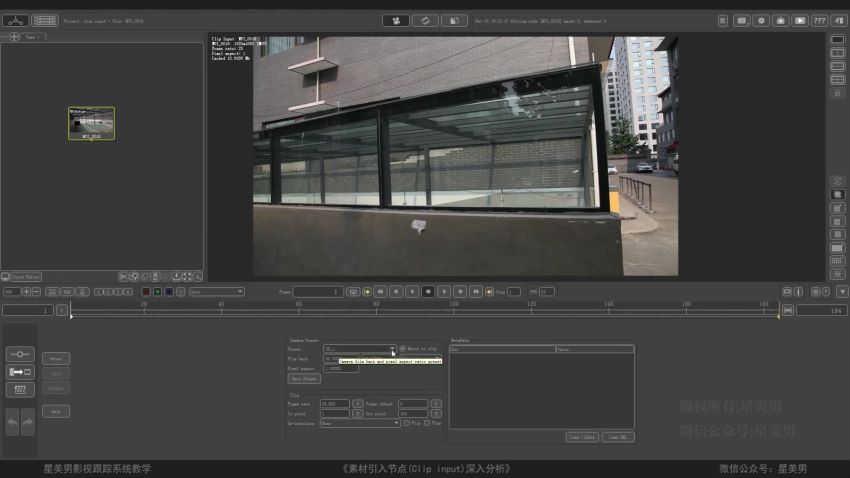Play the clip in reverse
Viewport: 850px width, 478px height.
tap(412, 292)
